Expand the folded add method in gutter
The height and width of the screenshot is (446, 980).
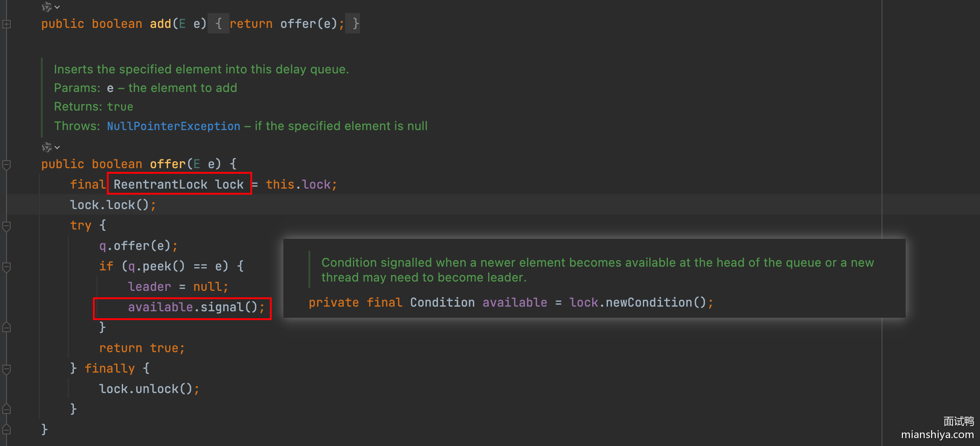pyautogui.click(x=7, y=24)
